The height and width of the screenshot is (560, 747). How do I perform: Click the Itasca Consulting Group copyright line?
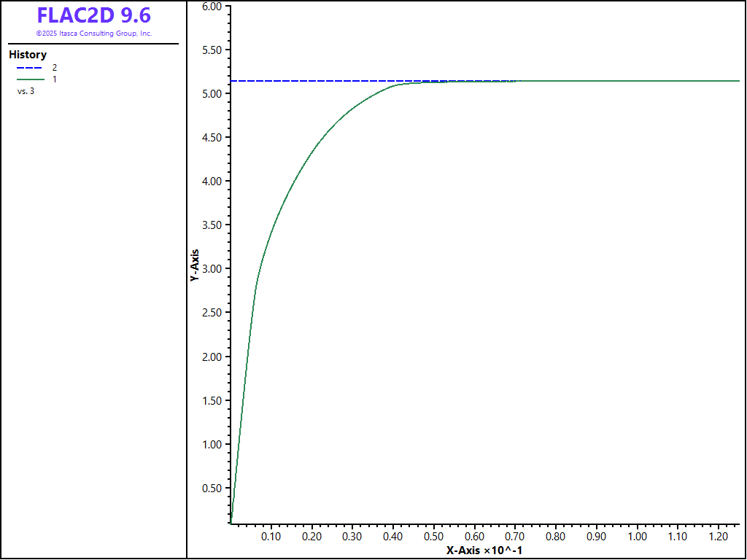click(93, 34)
